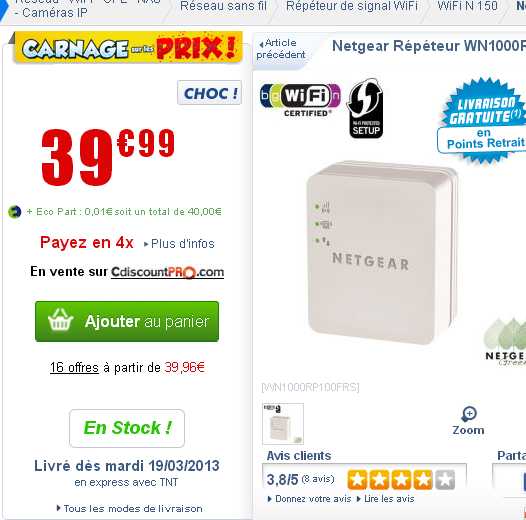The image size is (526, 520).
Task: Go to Article précédent
Action: coord(279,49)
